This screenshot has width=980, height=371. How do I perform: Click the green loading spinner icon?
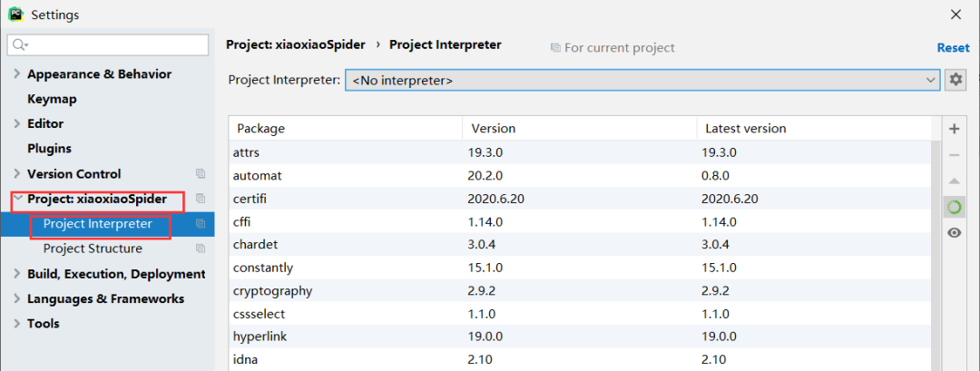(x=954, y=207)
